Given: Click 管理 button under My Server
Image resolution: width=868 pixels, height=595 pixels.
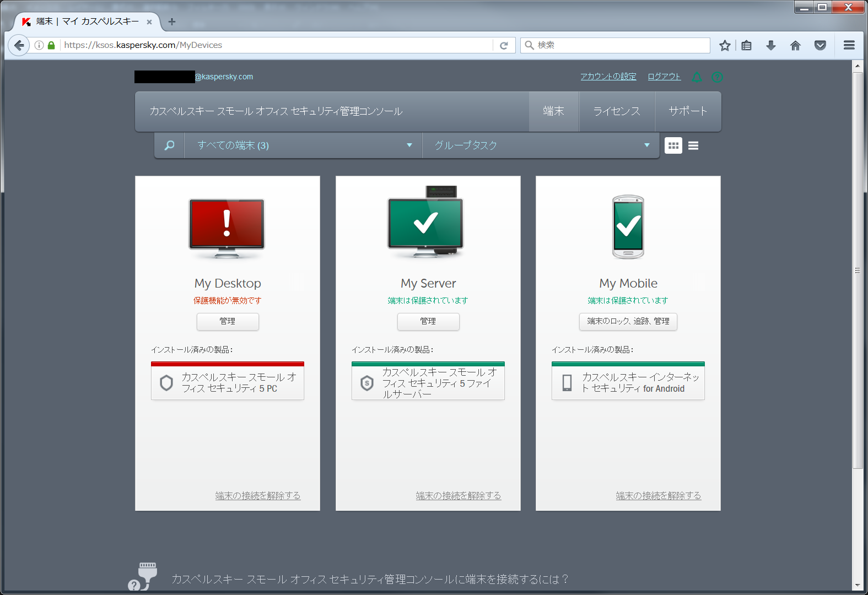Looking at the screenshot, I should (x=428, y=321).
